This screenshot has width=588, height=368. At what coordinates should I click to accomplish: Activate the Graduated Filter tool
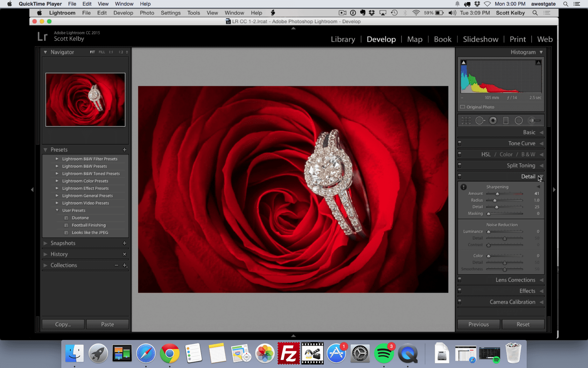pyautogui.click(x=506, y=120)
